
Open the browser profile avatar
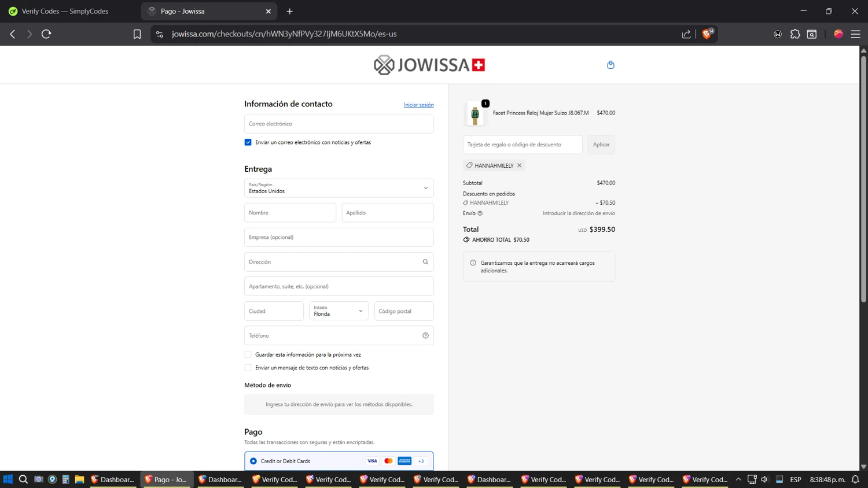(838, 34)
